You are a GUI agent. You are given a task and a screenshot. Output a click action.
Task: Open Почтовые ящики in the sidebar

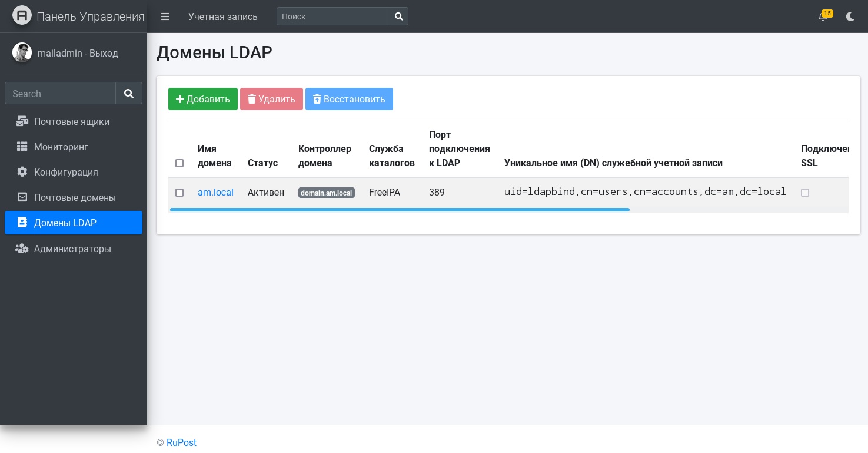point(72,121)
